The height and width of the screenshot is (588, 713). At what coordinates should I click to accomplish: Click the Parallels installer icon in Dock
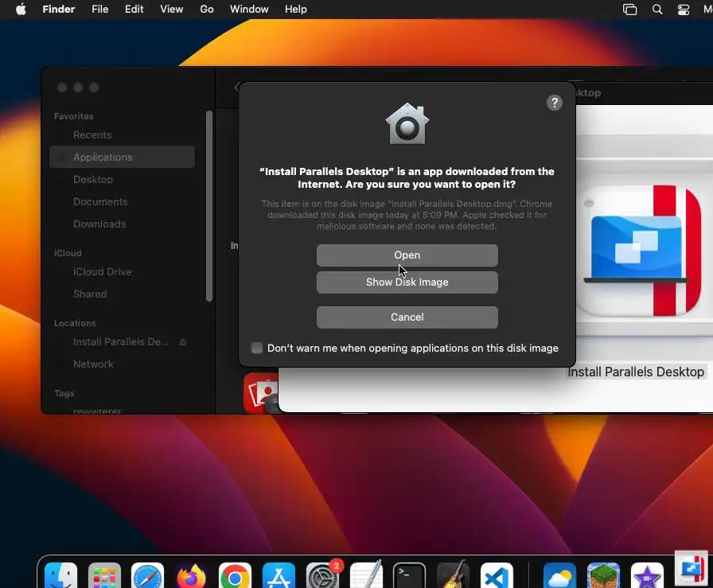coord(692,568)
